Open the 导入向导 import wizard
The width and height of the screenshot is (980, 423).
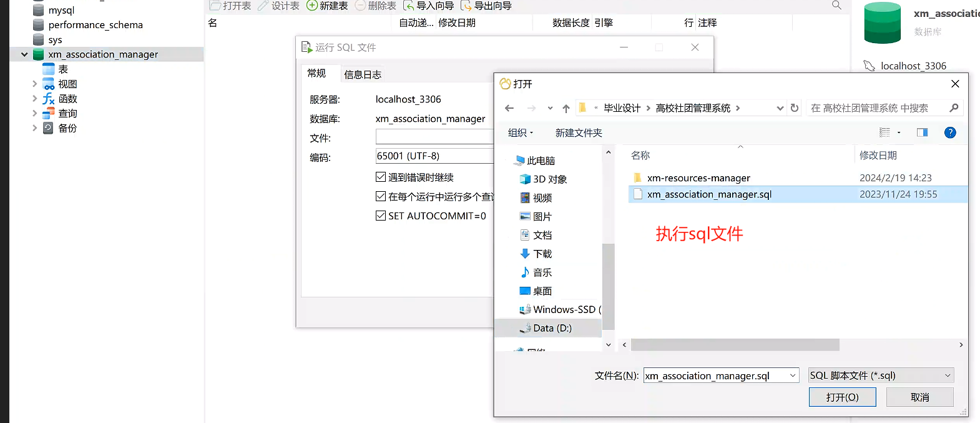tap(429, 6)
